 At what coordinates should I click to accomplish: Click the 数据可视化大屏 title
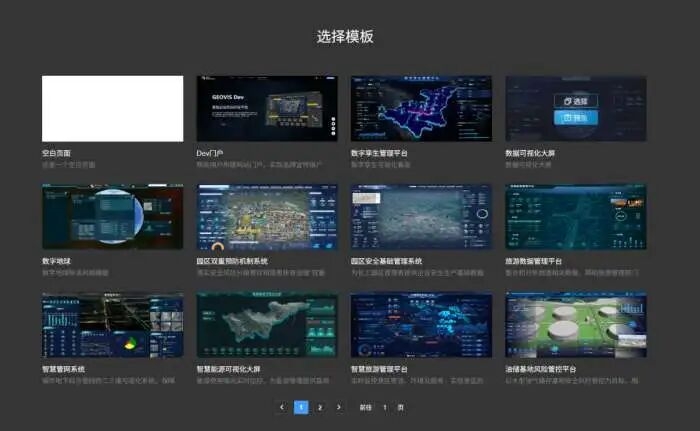coord(530,153)
